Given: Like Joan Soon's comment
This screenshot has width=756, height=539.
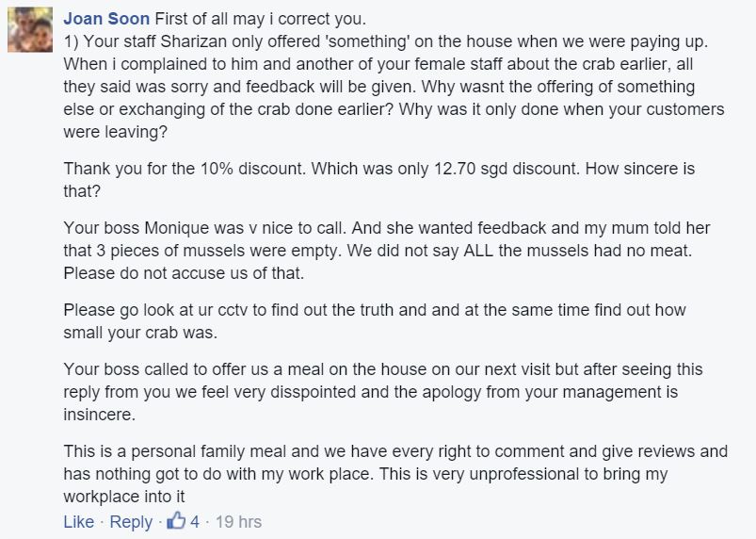Looking at the screenshot, I should 78,522.
